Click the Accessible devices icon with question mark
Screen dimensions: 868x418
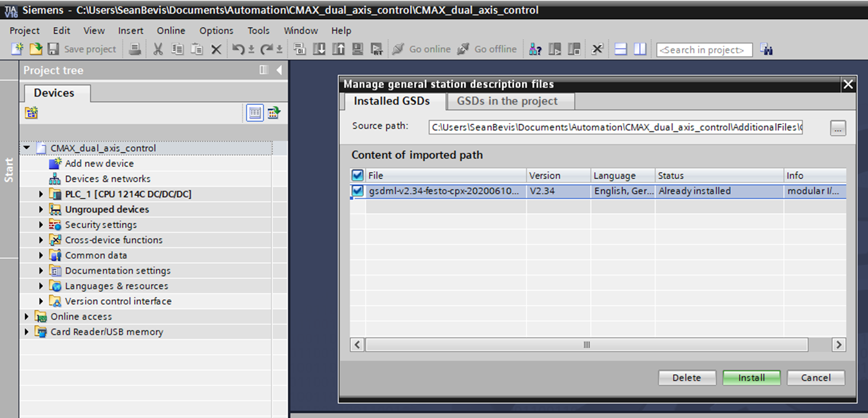coord(535,49)
